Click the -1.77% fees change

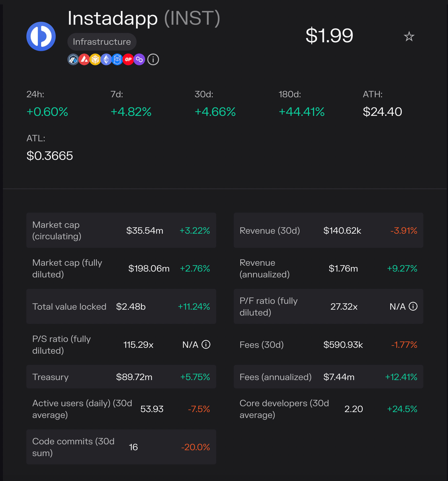[x=404, y=345]
